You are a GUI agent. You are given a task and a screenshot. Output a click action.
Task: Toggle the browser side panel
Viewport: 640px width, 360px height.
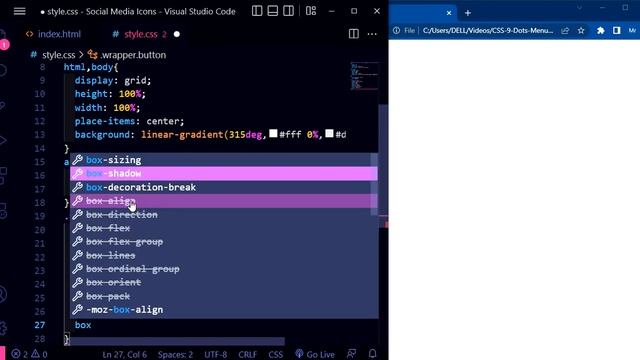616,31
